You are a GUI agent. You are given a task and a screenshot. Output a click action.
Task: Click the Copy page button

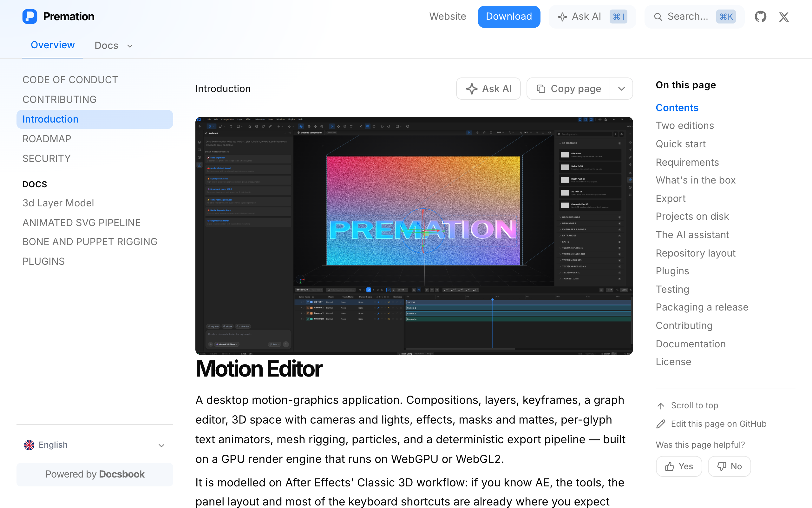coord(568,89)
